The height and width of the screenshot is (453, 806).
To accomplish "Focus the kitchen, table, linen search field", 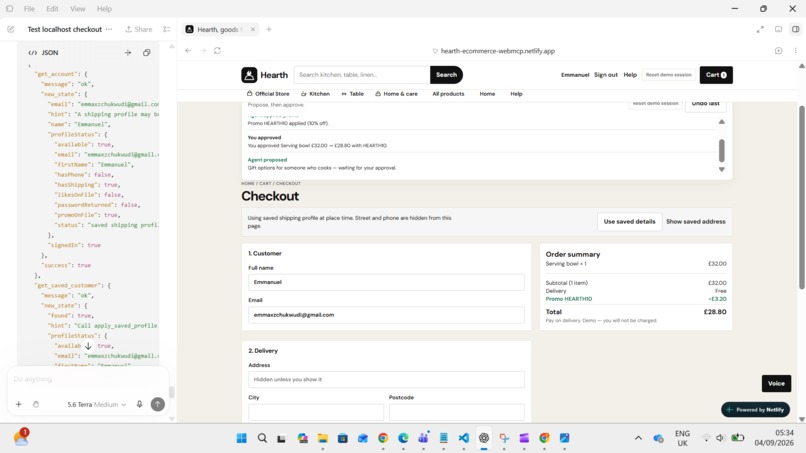I will coord(362,75).
